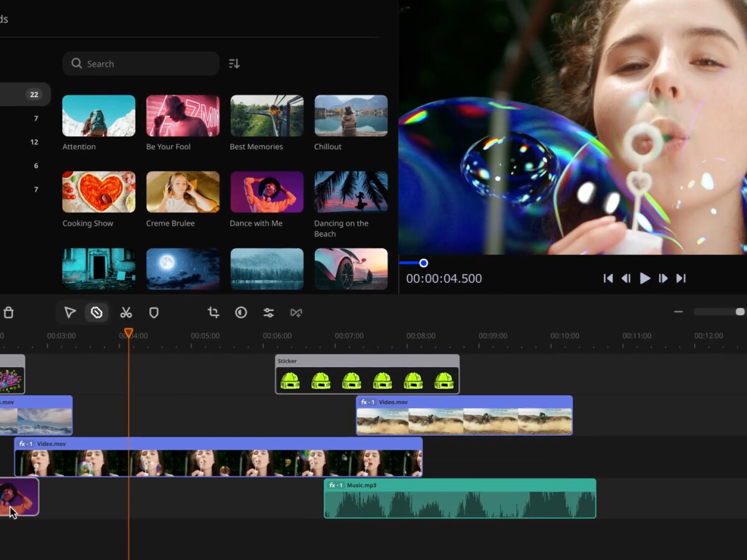Image resolution: width=747 pixels, height=560 pixels.
Task: Select the arrow pointer tool
Action: (70, 312)
